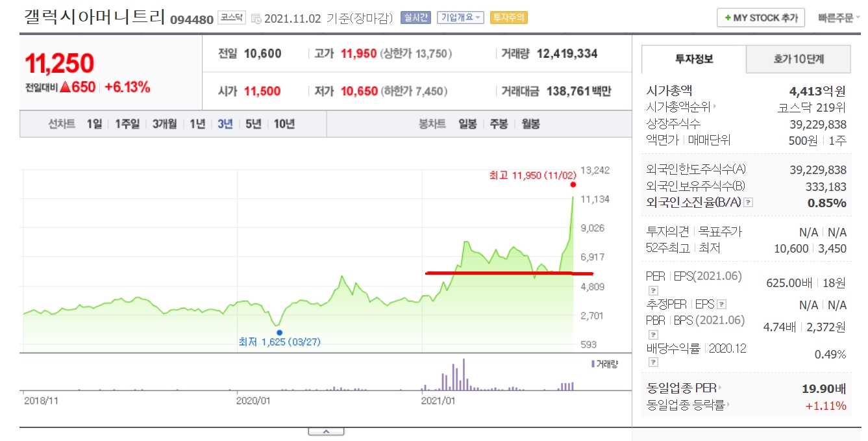Click the +6.13% change rate

[x=127, y=87]
